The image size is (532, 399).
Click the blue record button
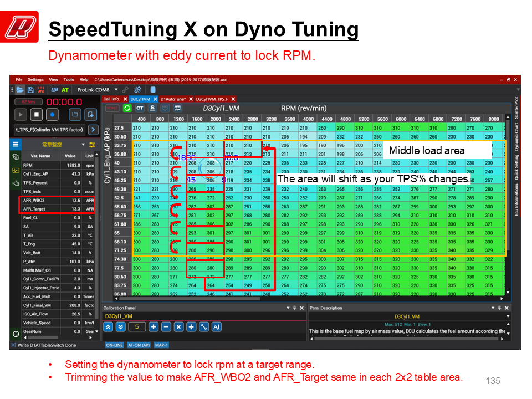(x=52, y=115)
